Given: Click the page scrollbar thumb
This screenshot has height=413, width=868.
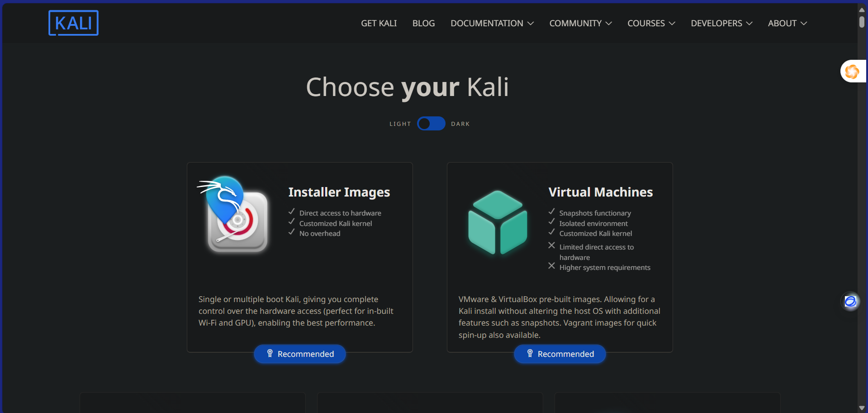Looking at the screenshot, I should click(x=862, y=22).
